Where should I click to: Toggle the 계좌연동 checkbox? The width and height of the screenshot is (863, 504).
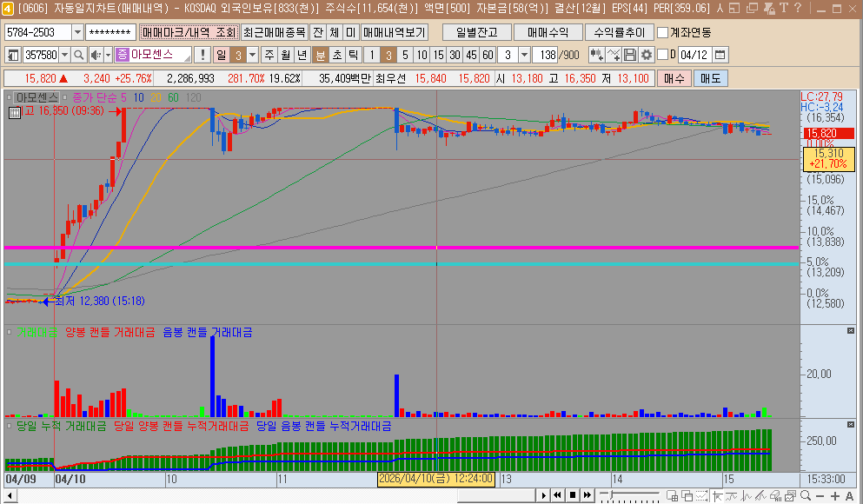click(662, 32)
